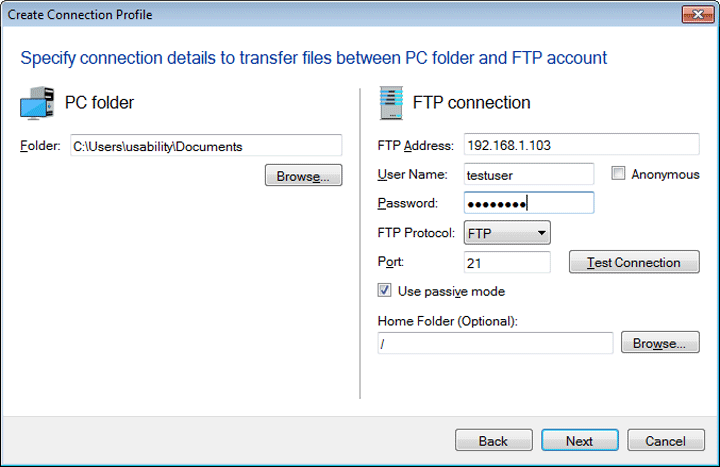Focus the FTP Address input field
This screenshot has height=467, width=720.
(x=580, y=145)
